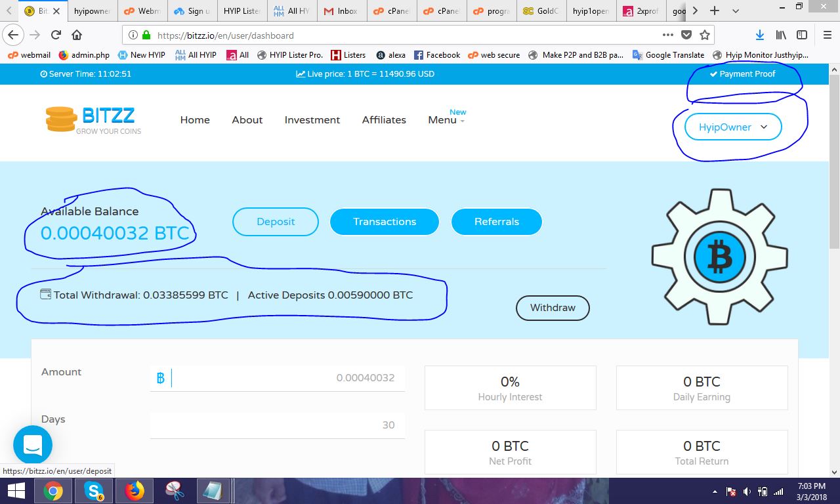Image resolution: width=840 pixels, height=504 pixels.
Task: Switch to the Inbox Gmail tab
Action: click(342, 11)
